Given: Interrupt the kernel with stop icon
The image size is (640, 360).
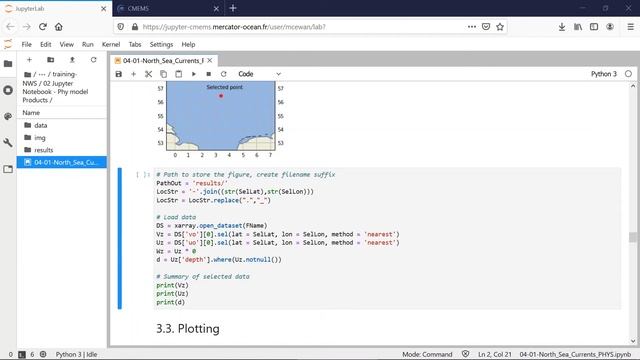Looking at the screenshot, I should [209, 74].
